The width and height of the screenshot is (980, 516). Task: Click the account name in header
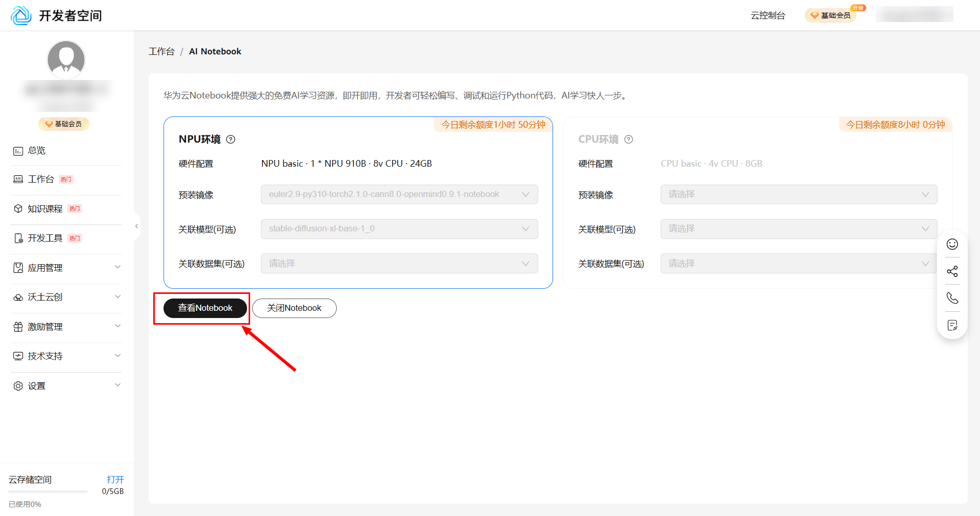(914, 14)
